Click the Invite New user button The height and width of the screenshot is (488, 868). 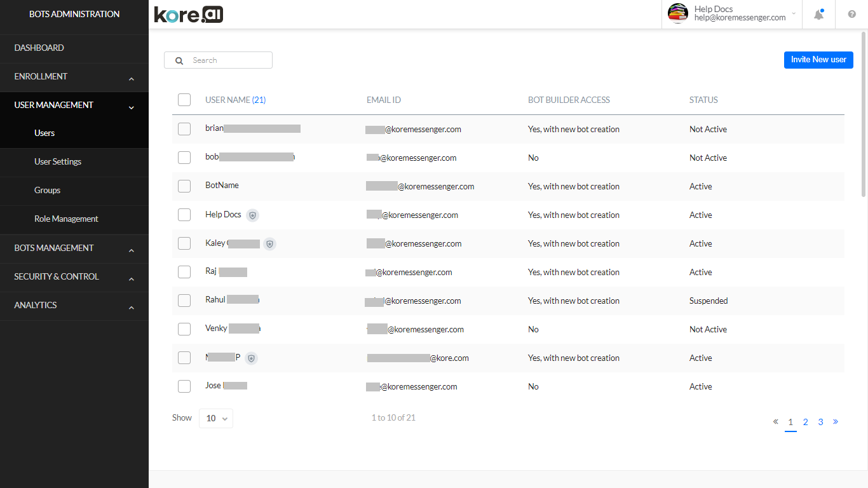point(818,60)
